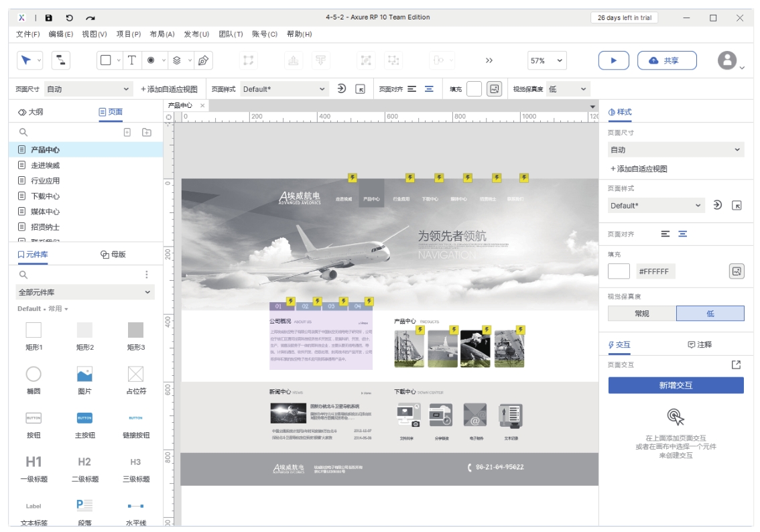Expand the 全部元件库 library dropdown
This screenshot has height=532, width=760.
click(x=85, y=292)
